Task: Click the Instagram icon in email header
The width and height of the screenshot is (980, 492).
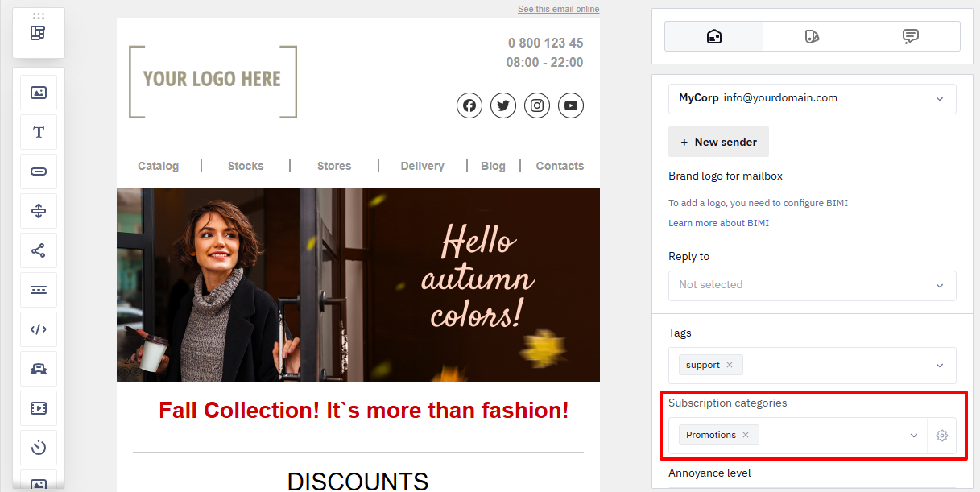Action: [537, 105]
